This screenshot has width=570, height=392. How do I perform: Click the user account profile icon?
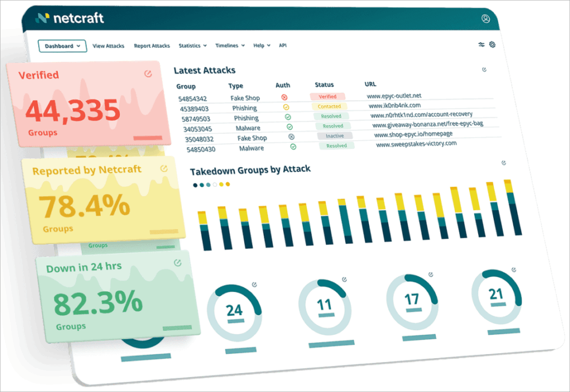[x=486, y=18]
